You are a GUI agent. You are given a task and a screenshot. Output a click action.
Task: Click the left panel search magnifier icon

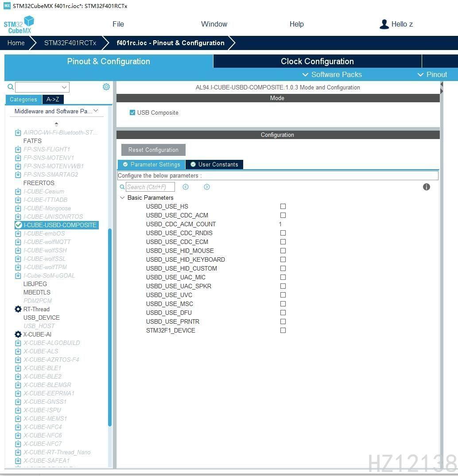tap(11, 87)
